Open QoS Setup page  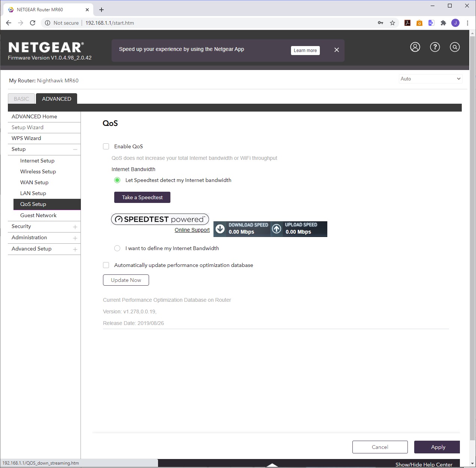[47, 204]
